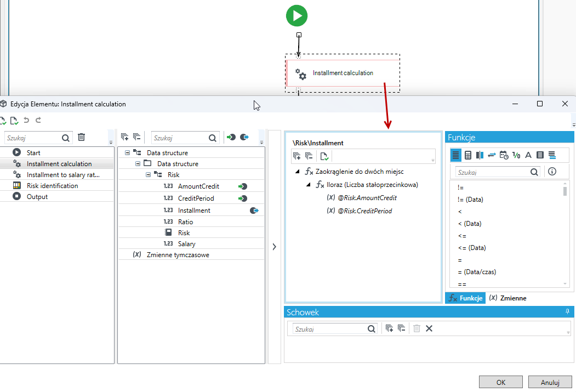Show all functions with the highlighted list icon
Screen dimensions: 576x392
pos(455,155)
